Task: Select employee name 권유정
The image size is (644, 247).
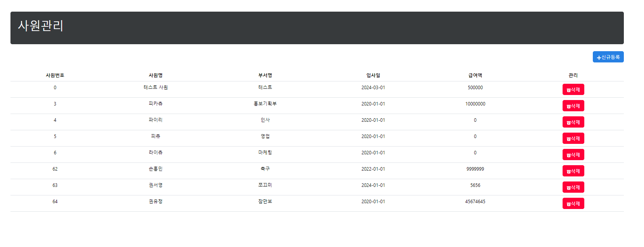Action: [155, 202]
